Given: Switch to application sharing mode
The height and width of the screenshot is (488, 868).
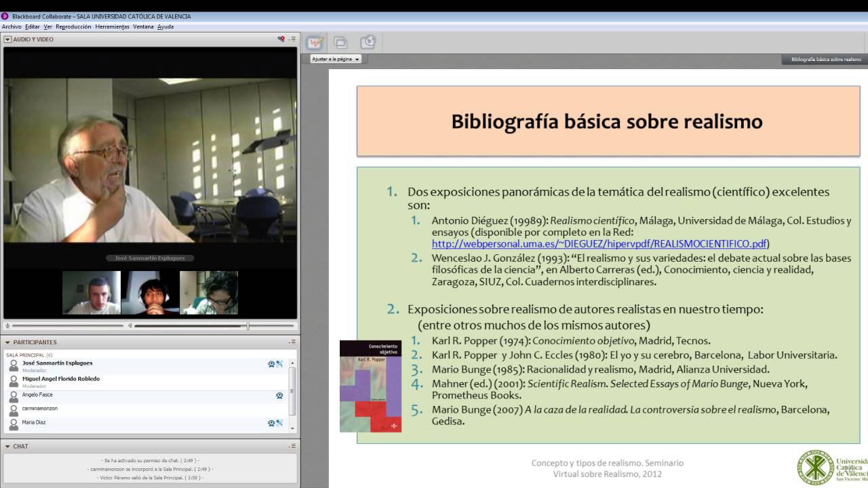Looking at the screenshot, I should [341, 43].
